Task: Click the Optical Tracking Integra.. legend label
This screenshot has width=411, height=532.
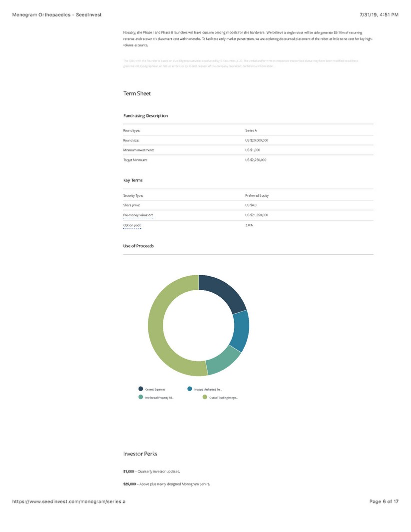Action: point(223,398)
